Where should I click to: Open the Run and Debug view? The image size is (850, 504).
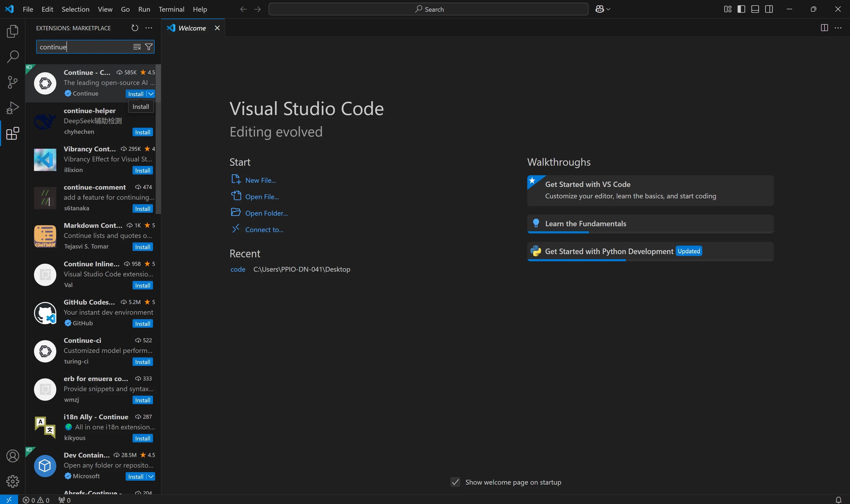tap(12, 108)
